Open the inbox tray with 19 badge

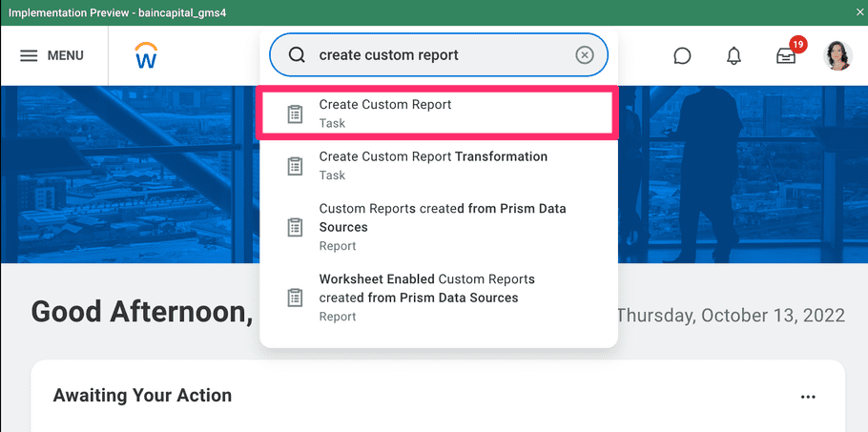pyautogui.click(x=787, y=54)
